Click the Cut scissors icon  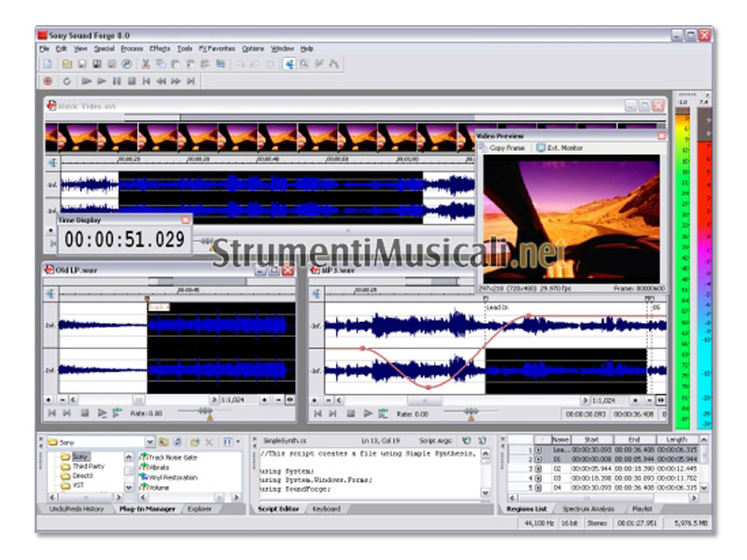(146, 63)
